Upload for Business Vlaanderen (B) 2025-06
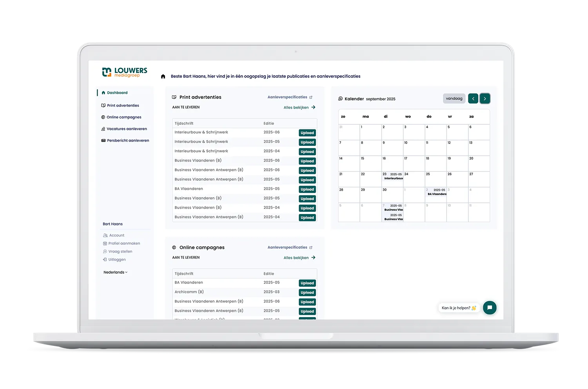 point(307,161)
